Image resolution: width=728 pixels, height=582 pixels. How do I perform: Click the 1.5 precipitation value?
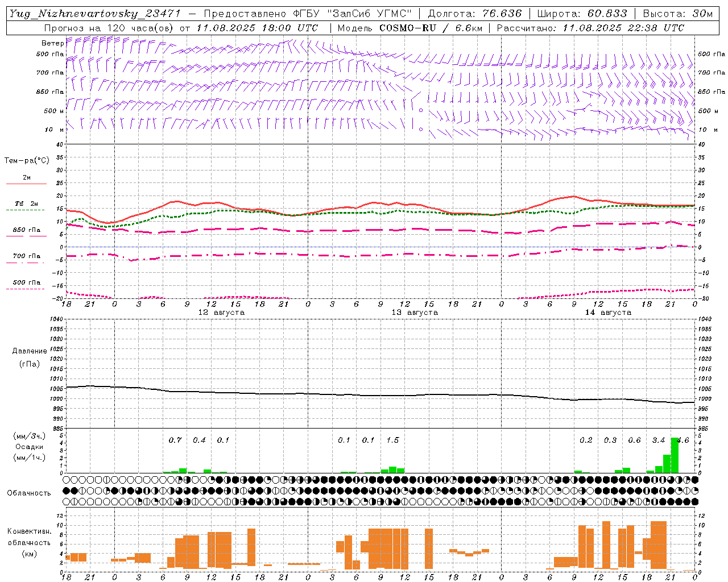(392, 440)
